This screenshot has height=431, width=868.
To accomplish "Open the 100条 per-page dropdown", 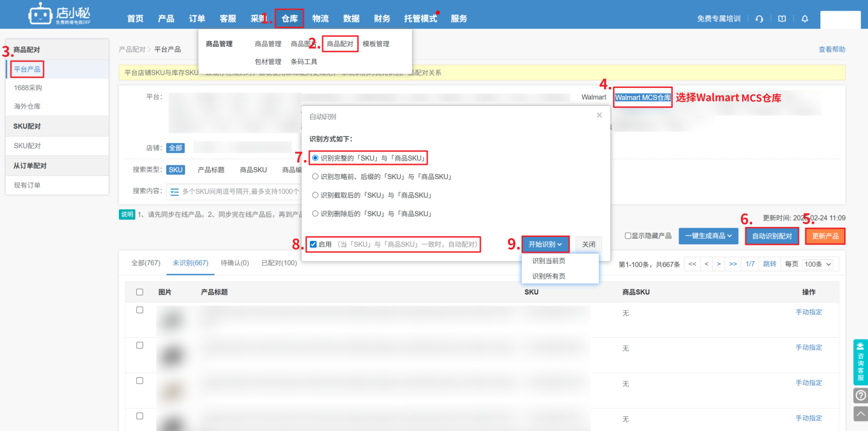I will [x=818, y=264].
